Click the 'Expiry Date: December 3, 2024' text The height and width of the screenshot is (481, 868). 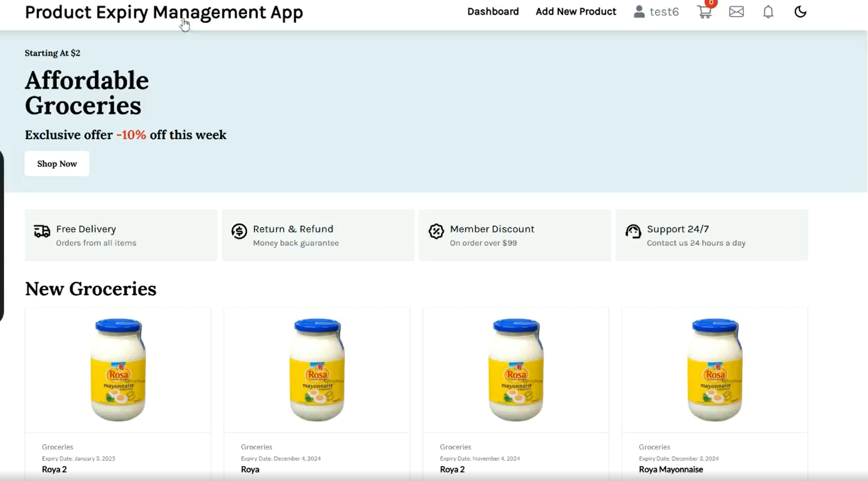[x=679, y=459]
